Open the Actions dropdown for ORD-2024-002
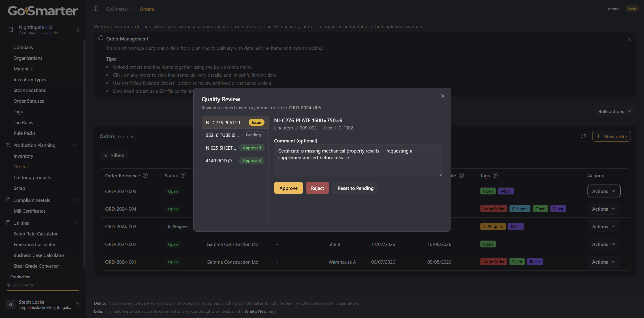The height and width of the screenshot is (318, 644). (604, 244)
